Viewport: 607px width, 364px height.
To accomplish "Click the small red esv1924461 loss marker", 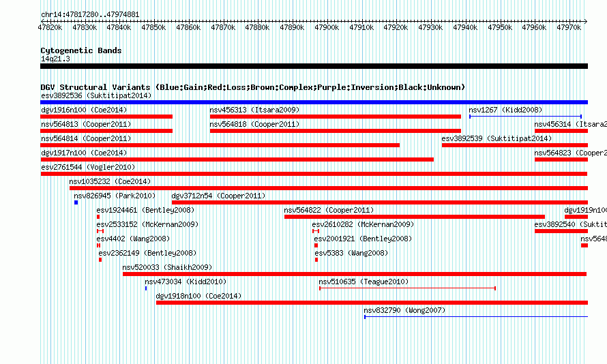I will (x=98, y=217).
